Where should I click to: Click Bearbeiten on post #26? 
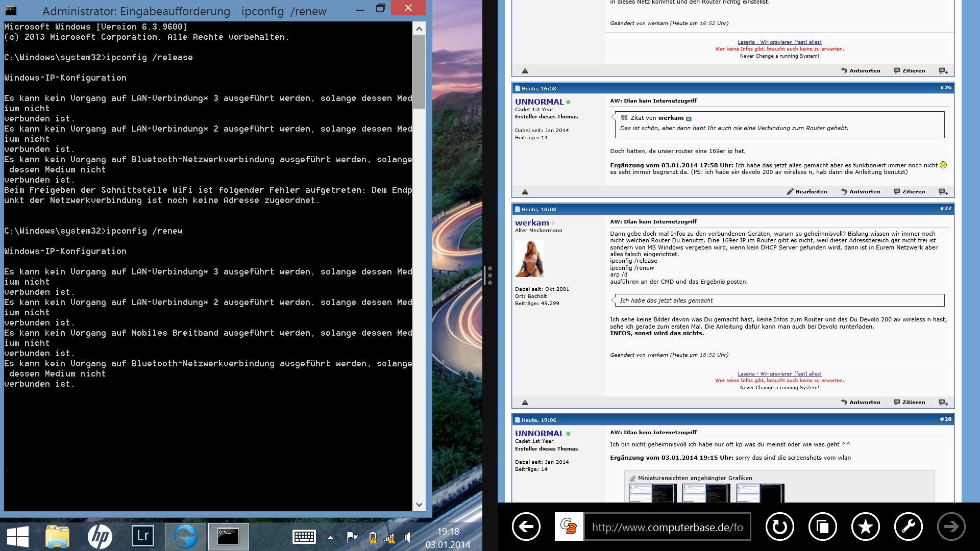pyautogui.click(x=807, y=192)
